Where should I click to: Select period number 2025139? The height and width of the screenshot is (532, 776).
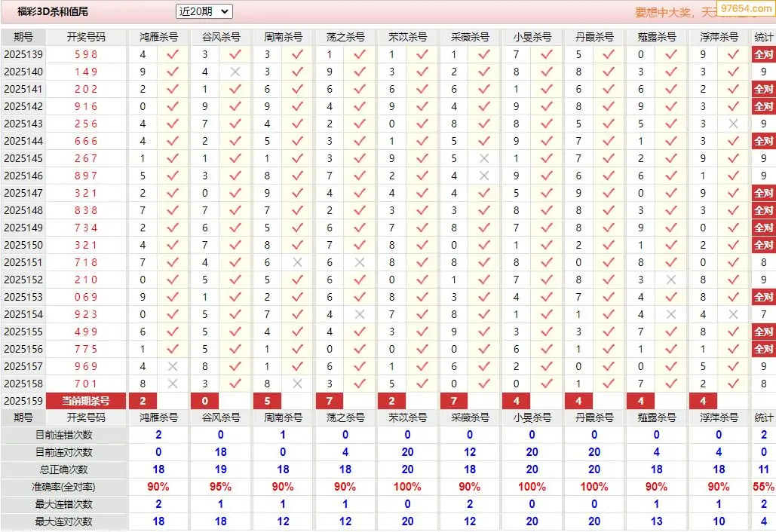point(23,54)
